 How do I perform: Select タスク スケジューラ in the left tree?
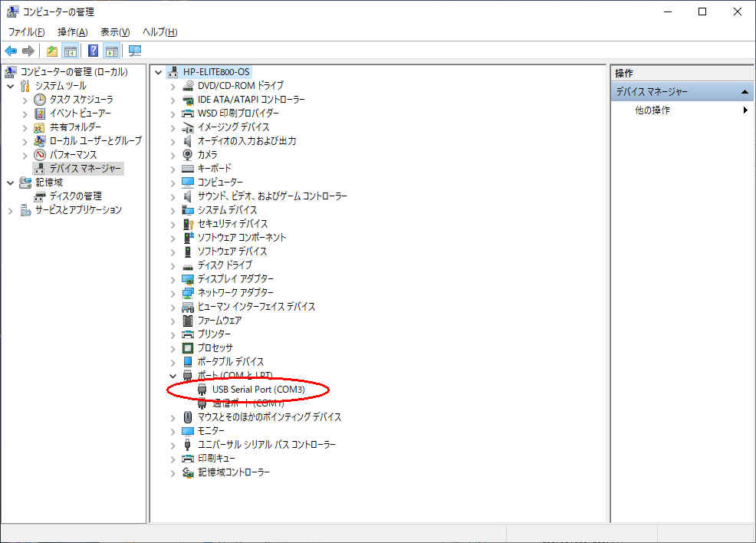point(81,100)
